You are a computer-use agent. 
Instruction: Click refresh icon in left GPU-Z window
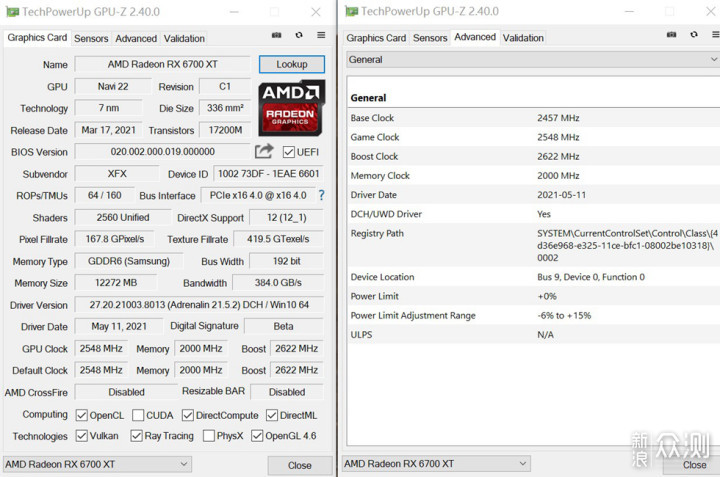299,35
